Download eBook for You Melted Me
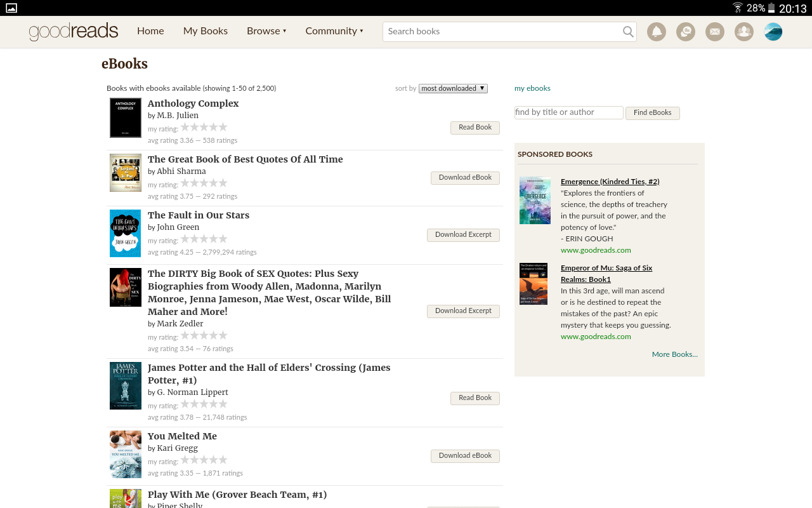812x508 pixels. (465, 456)
